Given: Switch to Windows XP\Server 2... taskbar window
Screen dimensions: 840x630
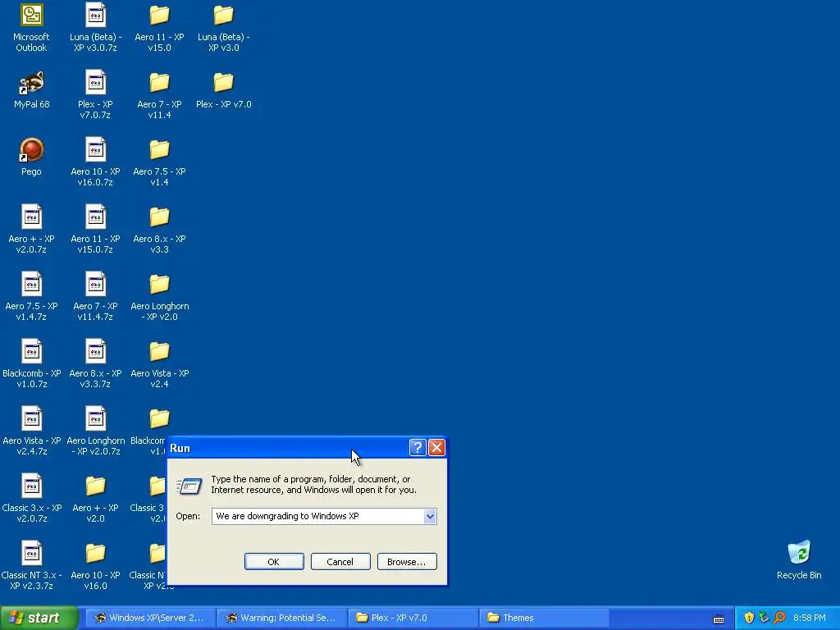Looking at the screenshot, I should tap(150, 618).
